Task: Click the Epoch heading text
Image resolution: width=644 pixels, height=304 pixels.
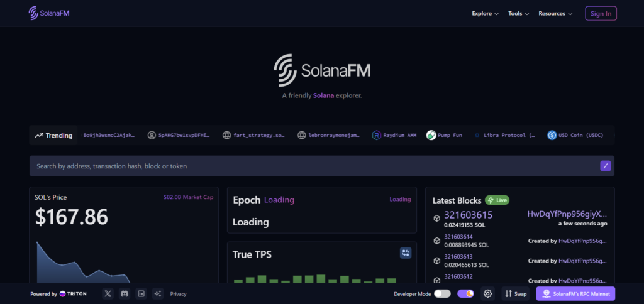Action: tap(247, 200)
